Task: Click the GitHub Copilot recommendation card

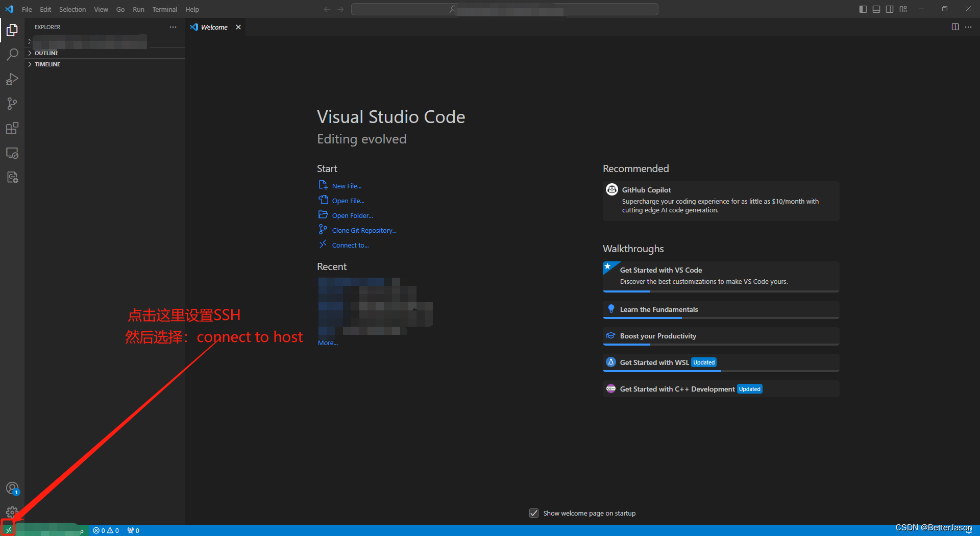Action: 721,201
